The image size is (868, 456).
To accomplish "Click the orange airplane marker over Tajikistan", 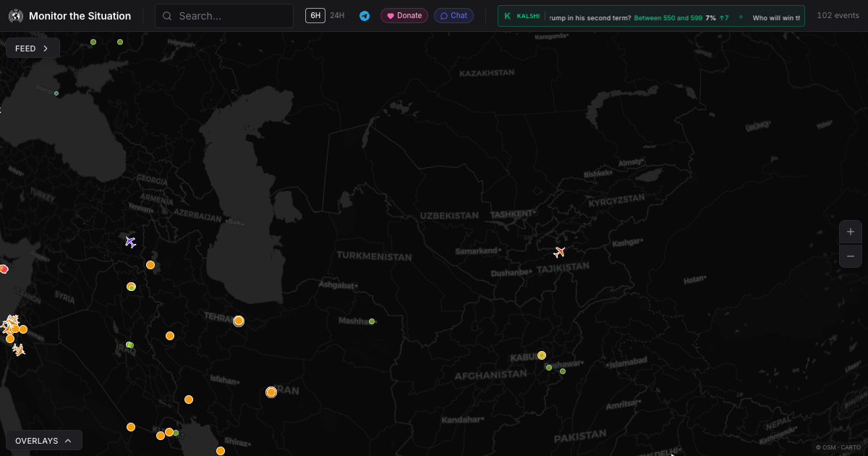I will click(559, 252).
